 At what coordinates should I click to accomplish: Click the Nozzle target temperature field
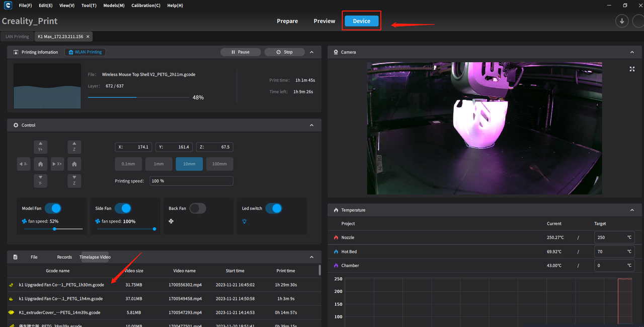tap(613, 237)
